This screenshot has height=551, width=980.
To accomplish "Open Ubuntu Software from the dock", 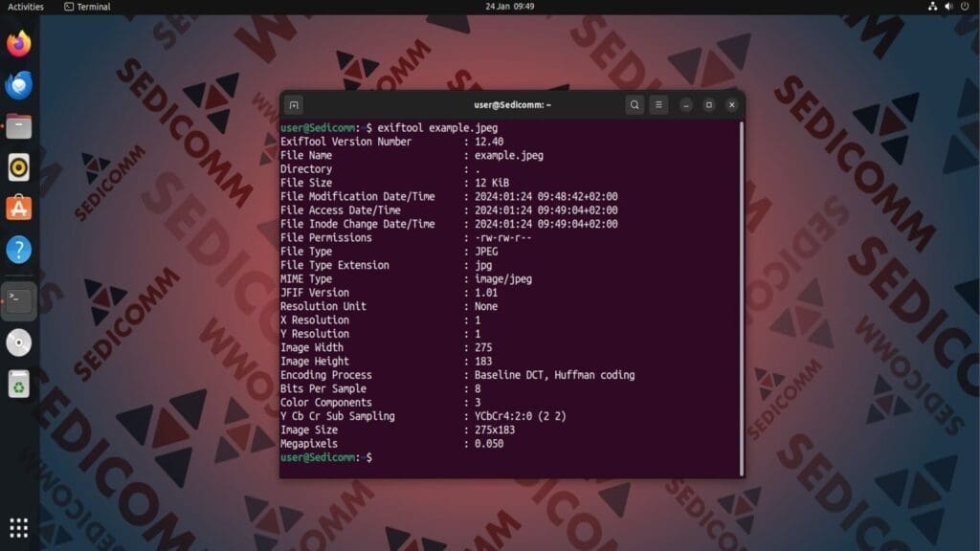I will (x=17, y=205).
